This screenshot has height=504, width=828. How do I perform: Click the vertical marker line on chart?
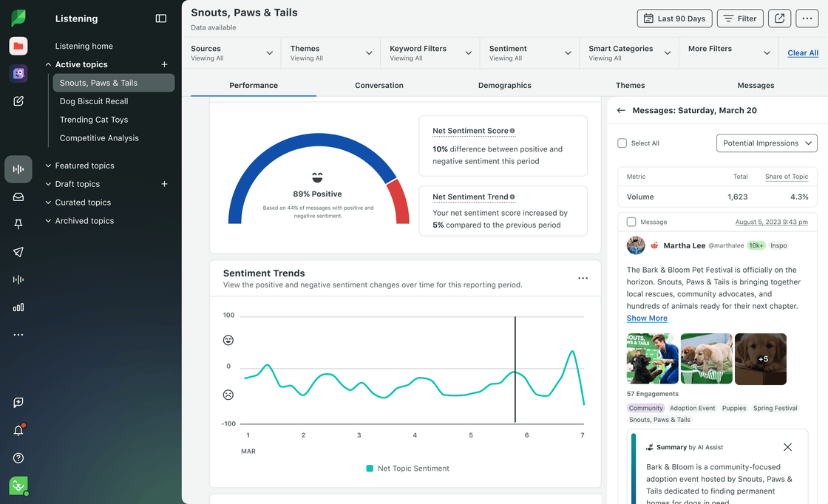click(515, 370)
